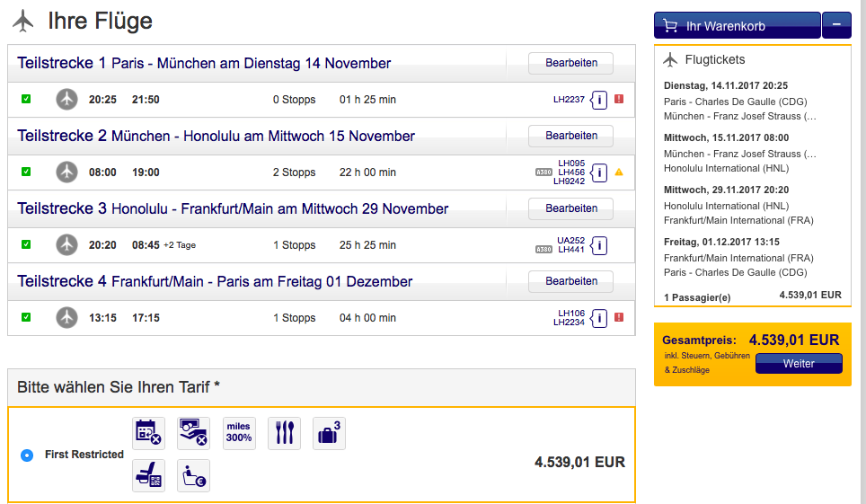
Task: Click the seat reservation tariff icon
Action: (148, 475)
